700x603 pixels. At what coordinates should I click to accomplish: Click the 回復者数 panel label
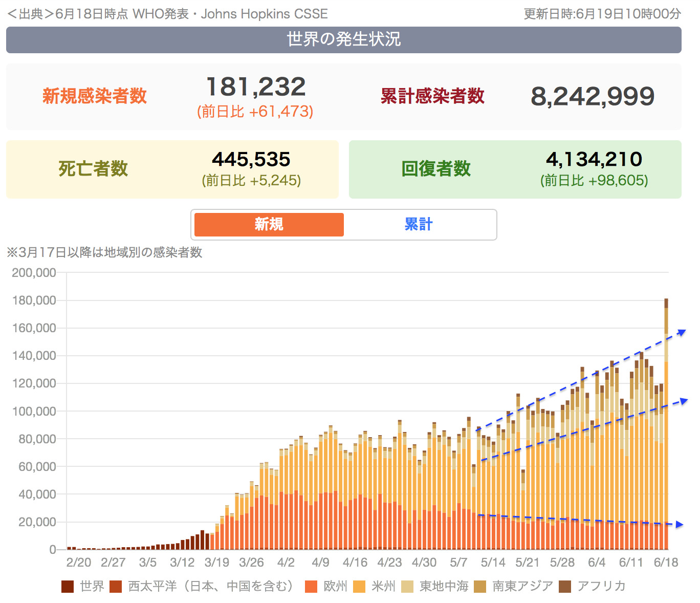(x=436, y=169)
